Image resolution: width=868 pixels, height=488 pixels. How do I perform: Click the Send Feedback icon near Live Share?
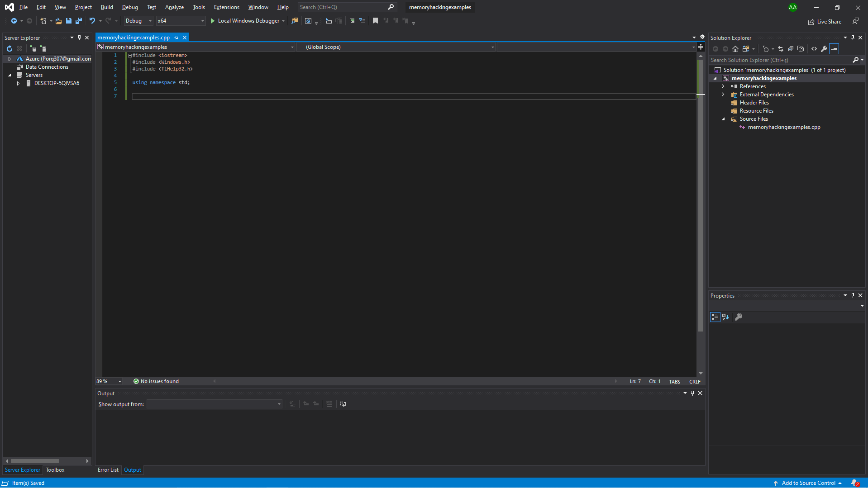(855, 21)
